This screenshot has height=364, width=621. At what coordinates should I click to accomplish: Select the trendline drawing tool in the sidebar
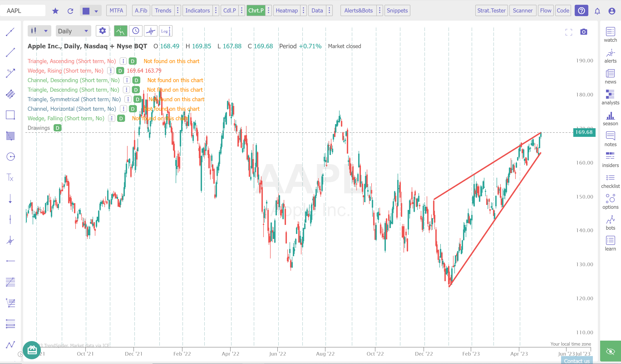tap(10, 32)
